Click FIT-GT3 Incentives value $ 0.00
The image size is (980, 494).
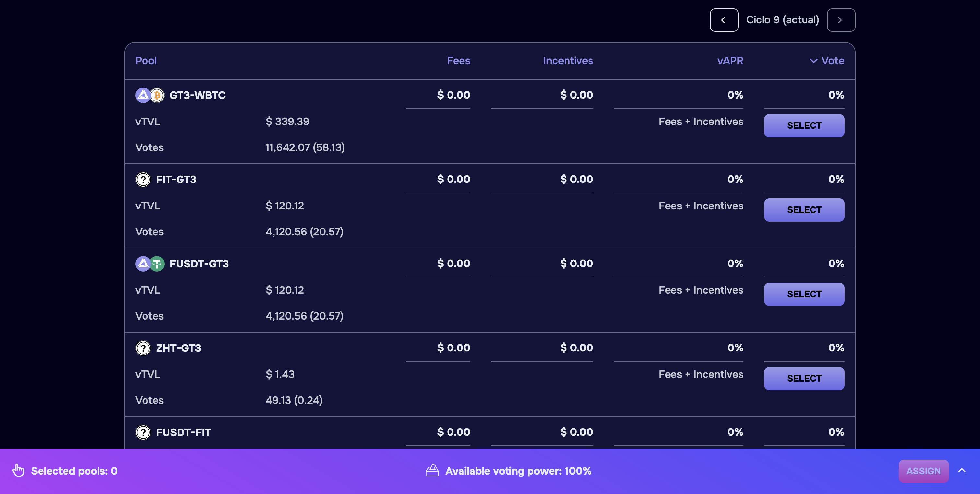point(576,180)
